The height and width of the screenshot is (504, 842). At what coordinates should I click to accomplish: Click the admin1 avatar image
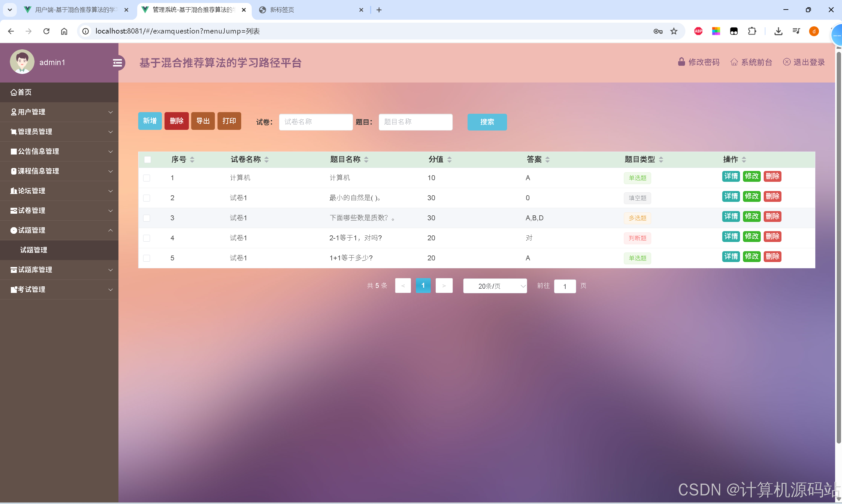tap(22, 61)
